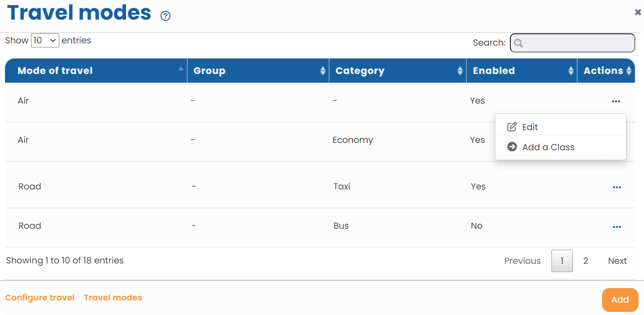The width and height of the screenshot is (644, 315).
Task: Open actions menu for Bus row
Action: pyautogui.click(x=617, y=227)
